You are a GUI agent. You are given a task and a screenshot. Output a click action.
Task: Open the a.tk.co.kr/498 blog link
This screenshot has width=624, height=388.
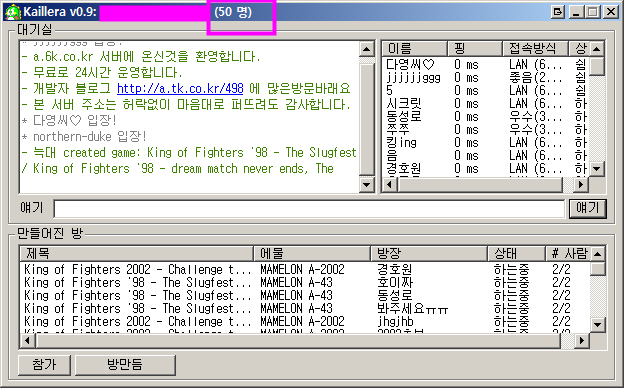tap(180, 88)
